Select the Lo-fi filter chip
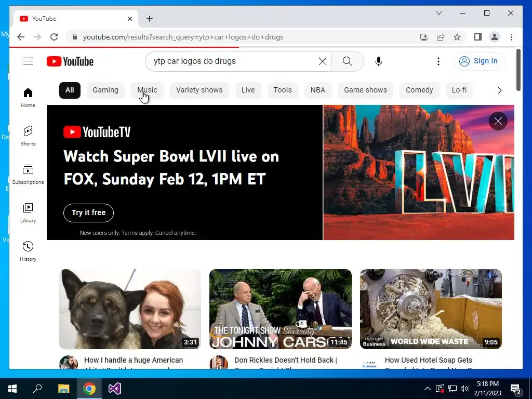This screenshot has height=399, width=532. click(x=459, y=90)
